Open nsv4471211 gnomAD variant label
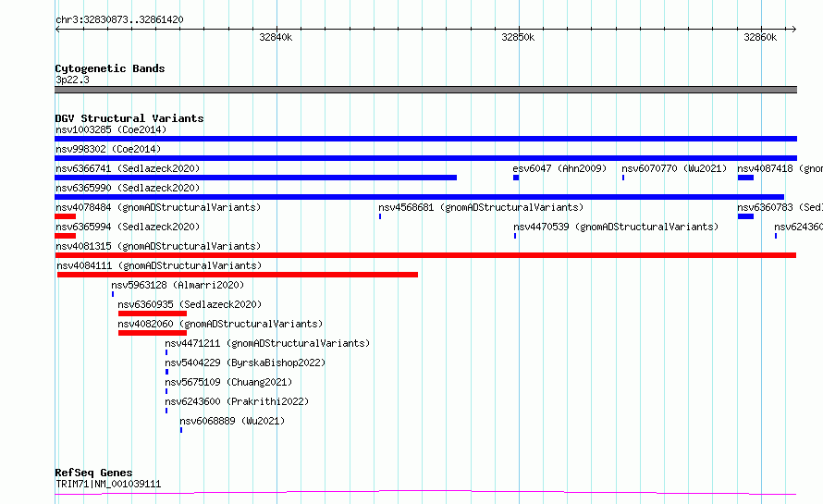The width and height of the screenshot is (823, 504). point(267,343)
